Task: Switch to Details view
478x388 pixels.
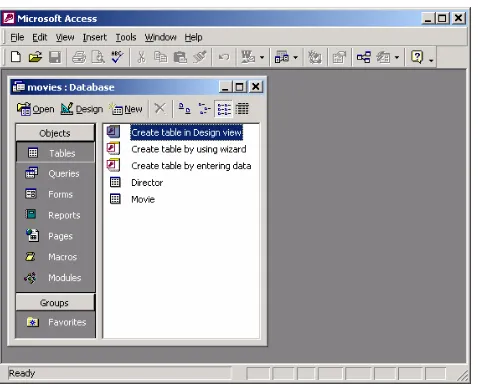Action: [242, 109]
